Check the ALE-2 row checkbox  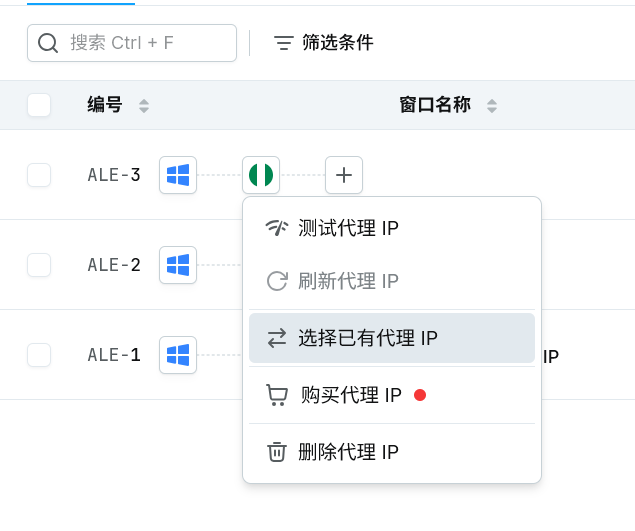coord(39,265)
